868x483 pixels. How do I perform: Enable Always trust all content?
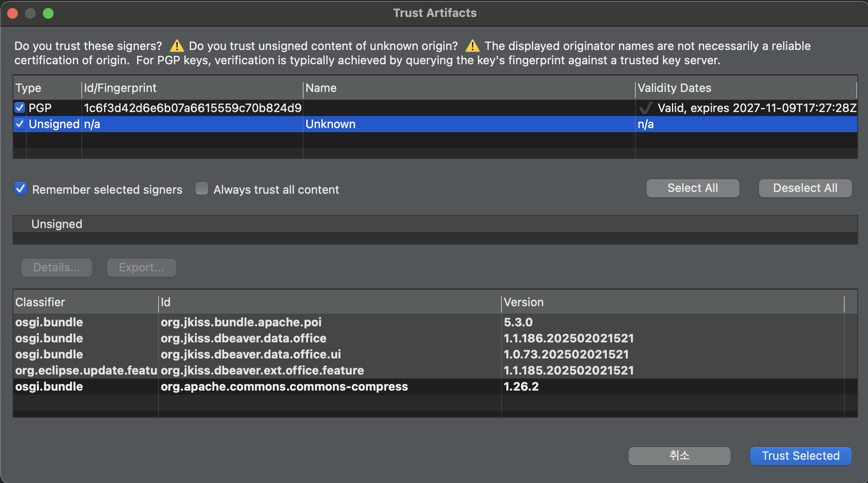(x=202, y=189)
